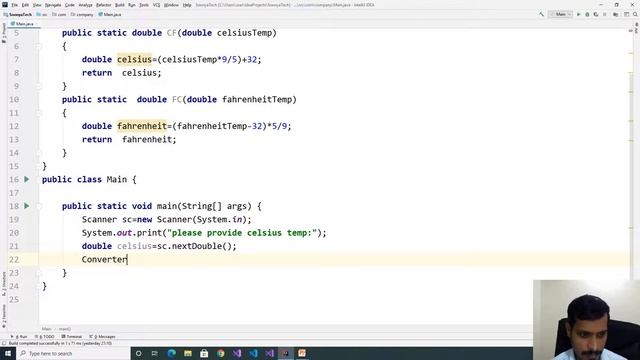This screenshot has height=360, width=640.
Task: Click the Run with Coverage icon
Action: pos(596,14)
